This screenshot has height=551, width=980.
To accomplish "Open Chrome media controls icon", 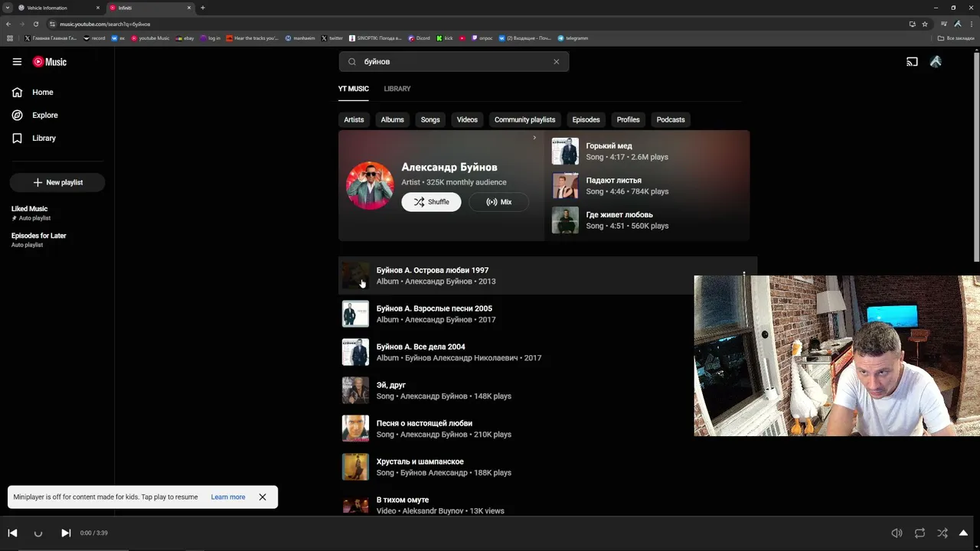I will tap(944, 24).
